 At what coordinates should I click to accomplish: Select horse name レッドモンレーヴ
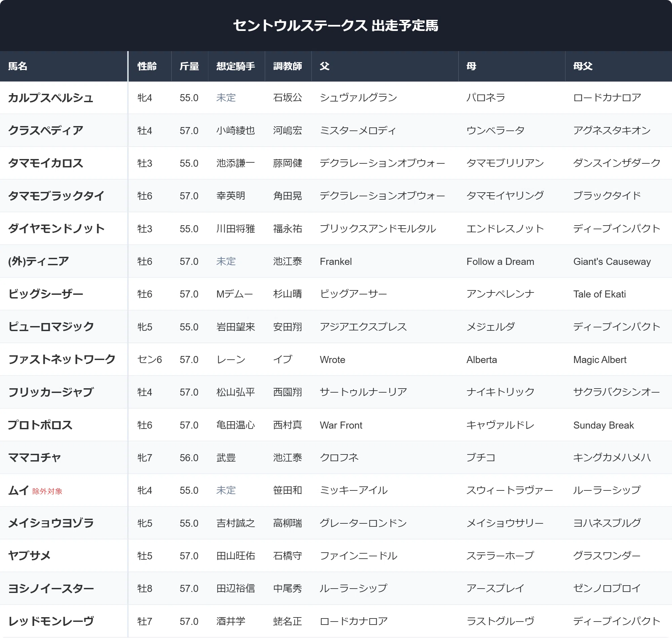51,621
